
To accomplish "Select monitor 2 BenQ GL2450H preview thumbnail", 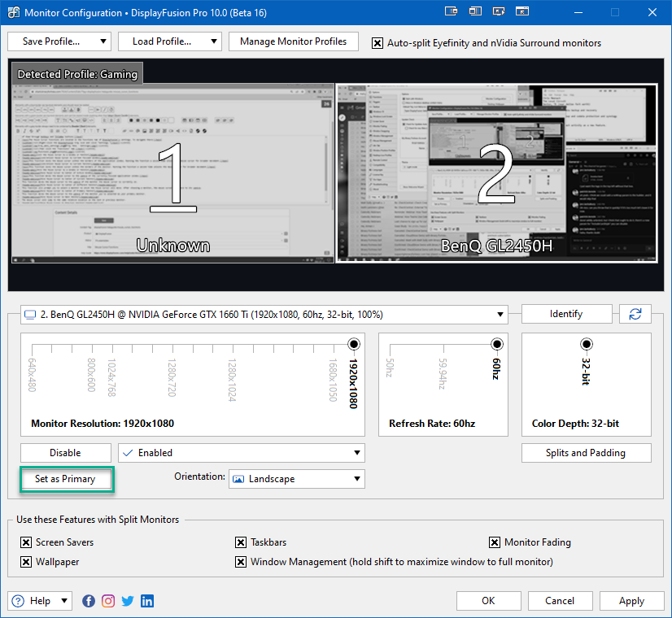I will tap(497, 173).
